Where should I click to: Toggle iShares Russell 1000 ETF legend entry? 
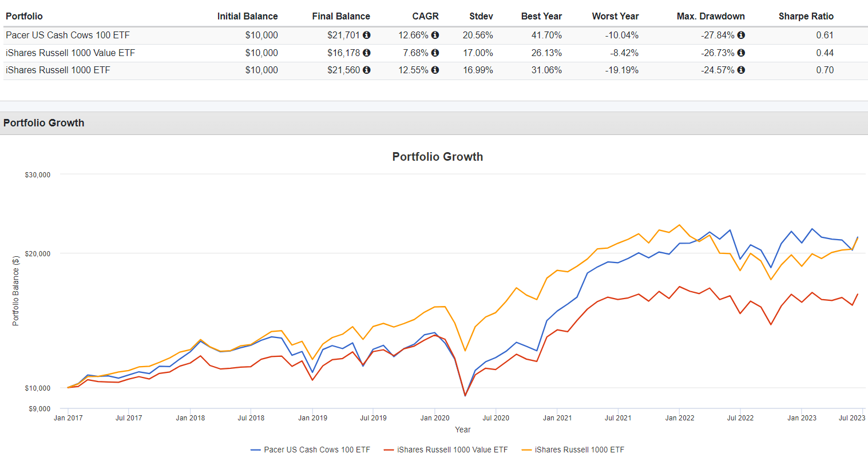[x=573, y=450]
